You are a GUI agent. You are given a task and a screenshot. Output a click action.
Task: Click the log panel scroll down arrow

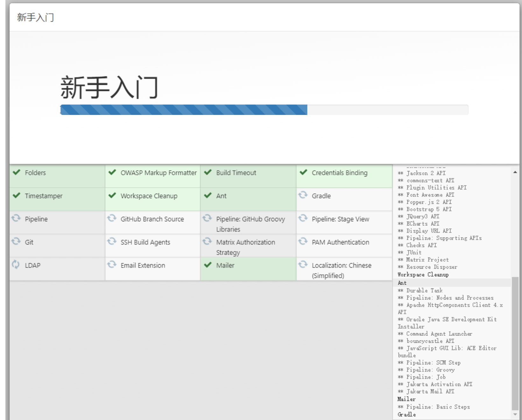515,414
